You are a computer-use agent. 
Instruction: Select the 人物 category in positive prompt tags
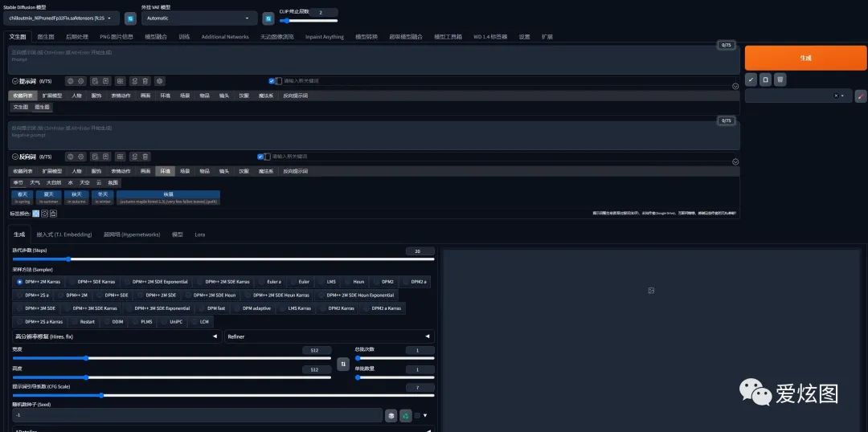point(76,95)
